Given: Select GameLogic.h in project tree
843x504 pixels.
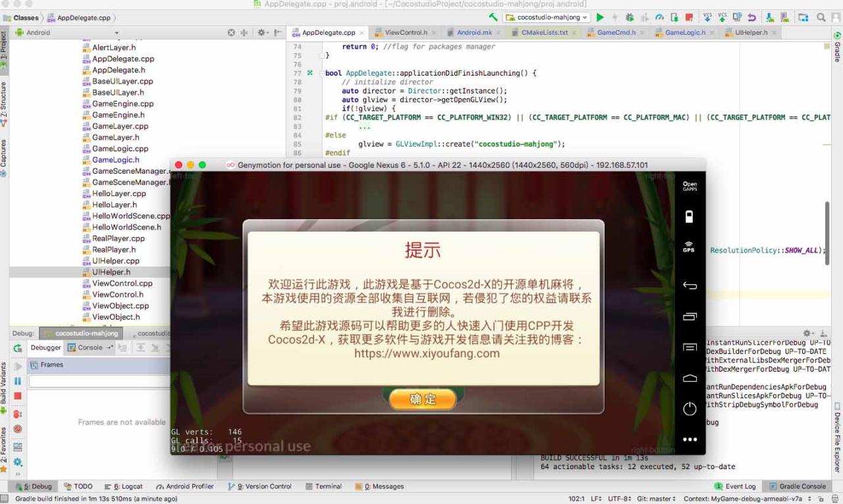Looking at the screenshot, I should pyautogui.click(x=115, y=159).
